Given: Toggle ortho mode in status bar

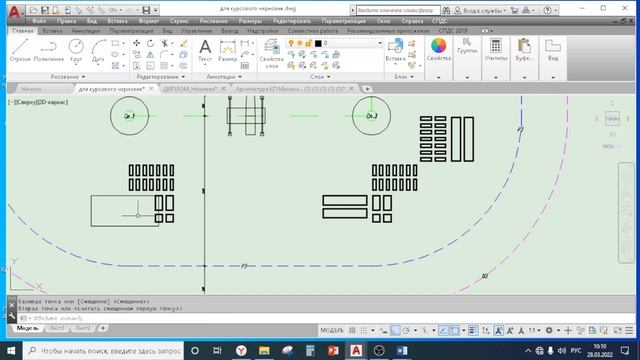Looking at the screenshot, I should tap(395, 330).
